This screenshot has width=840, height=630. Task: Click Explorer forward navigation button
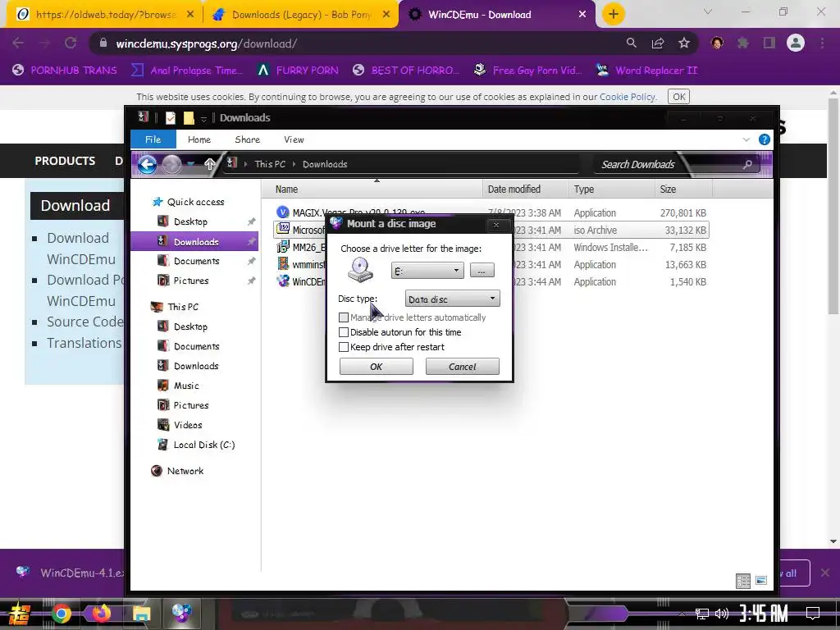172,164
